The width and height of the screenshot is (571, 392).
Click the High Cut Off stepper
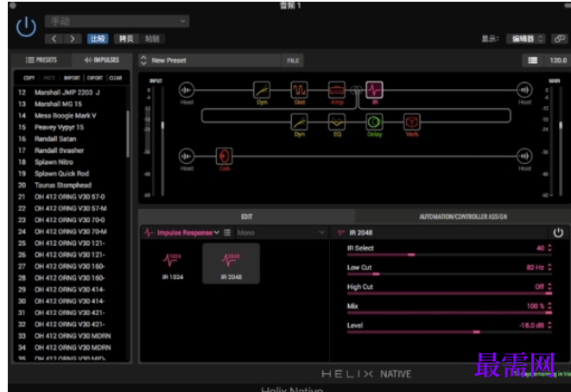tap(549, 287)
